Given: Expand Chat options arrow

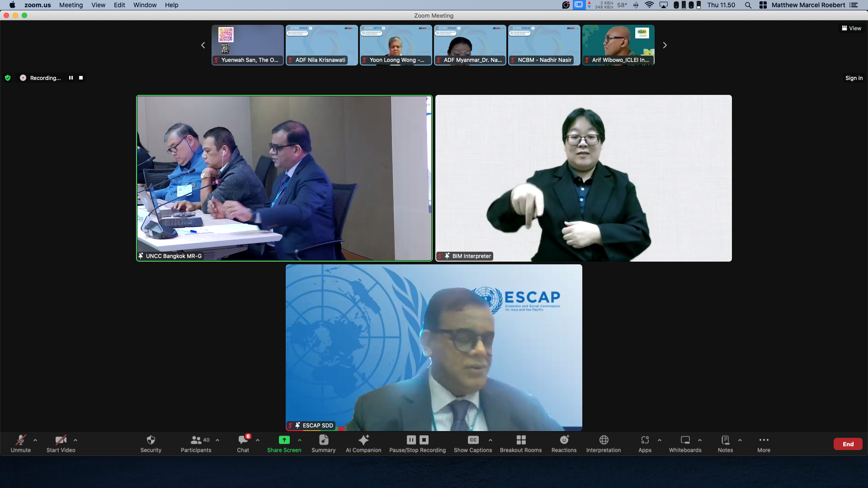Looking at the screenshot, I should [x=258, y=440].
